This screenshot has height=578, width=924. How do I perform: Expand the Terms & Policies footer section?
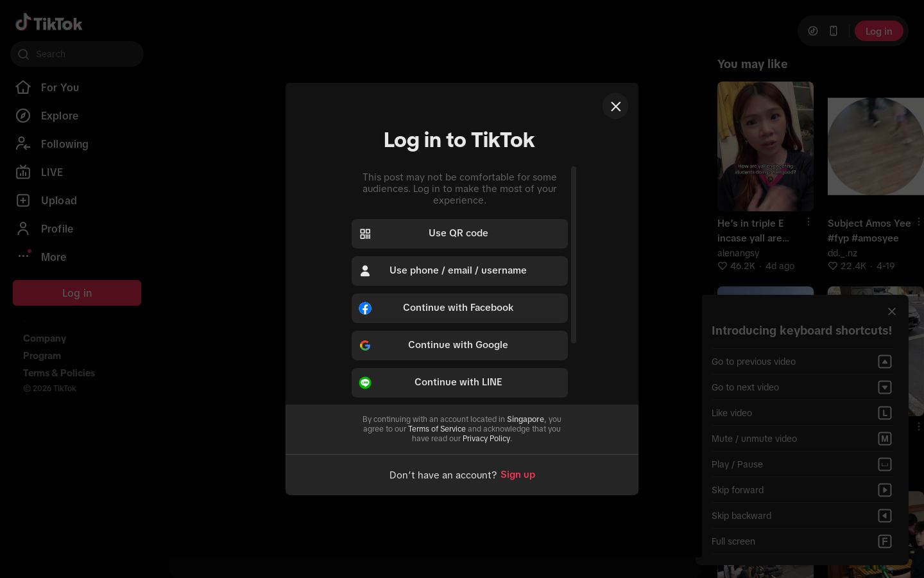[59, 373]
